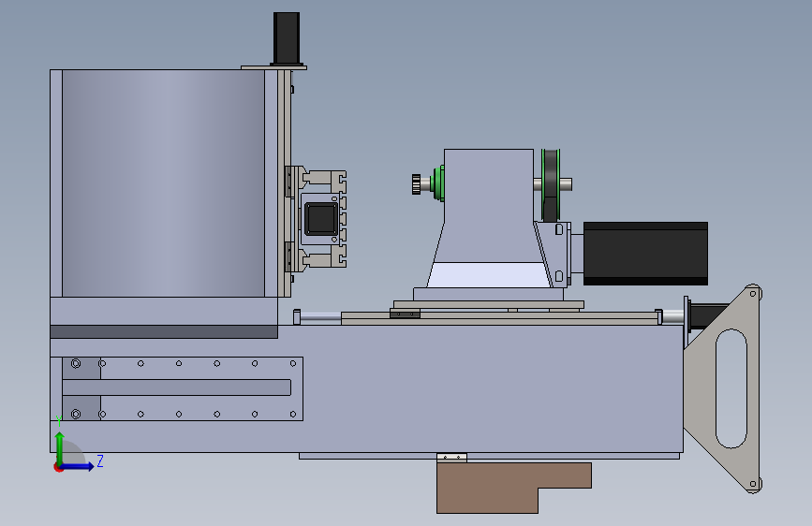The image size is (812, 526).
Task: Click the Z axis label
Action: pyautogui.click(x=100, y=460)
